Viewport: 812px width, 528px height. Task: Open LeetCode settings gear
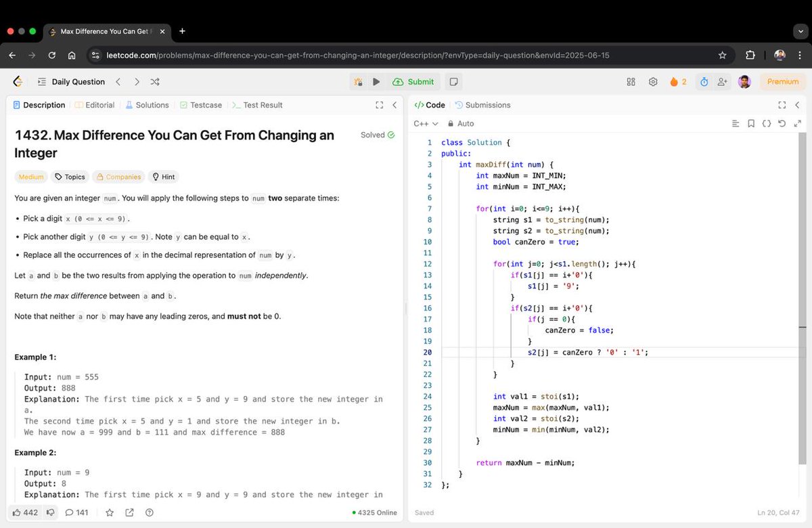pos(653,82)
